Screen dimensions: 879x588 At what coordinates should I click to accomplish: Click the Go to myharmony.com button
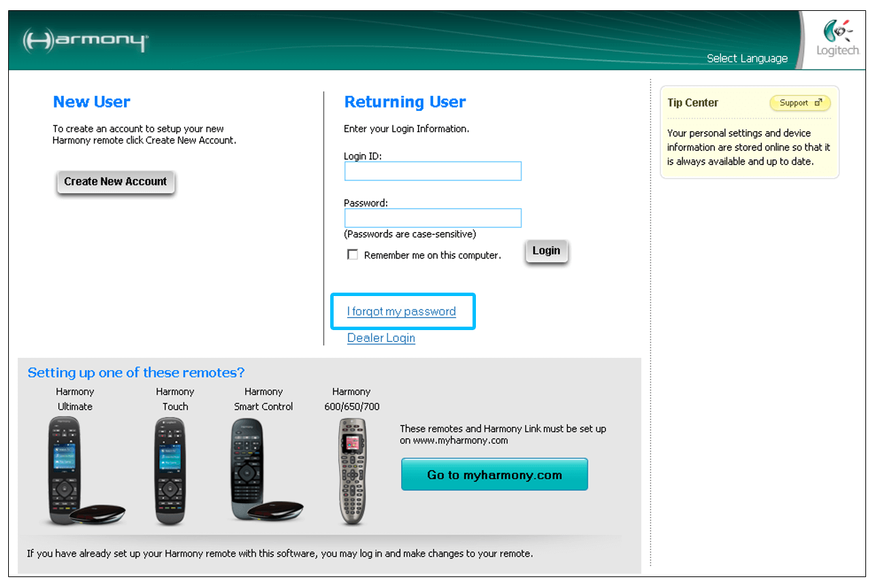pos(494,474)
